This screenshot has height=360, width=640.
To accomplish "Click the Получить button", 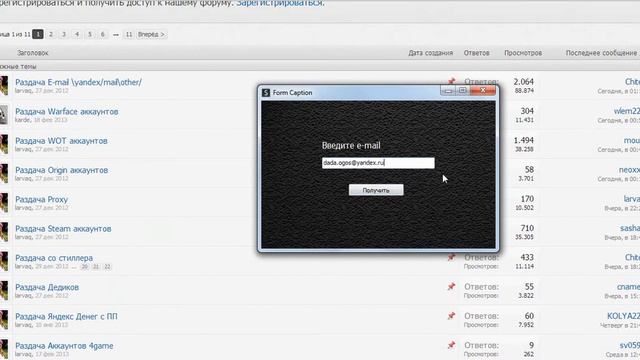I will click(376, 190).
